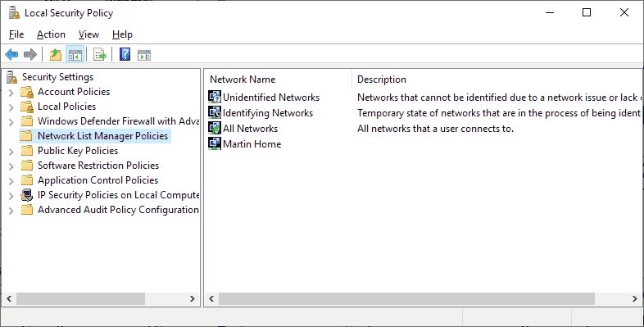Click the Back arrow toolbar icon
The width and height of the screenshot is (644, 327).
coord(11,54)
